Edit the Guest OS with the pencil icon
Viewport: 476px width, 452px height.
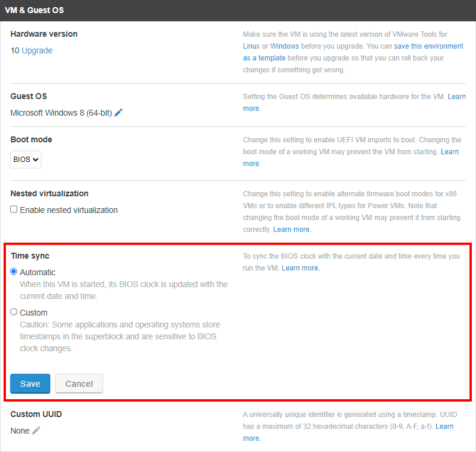119,112
